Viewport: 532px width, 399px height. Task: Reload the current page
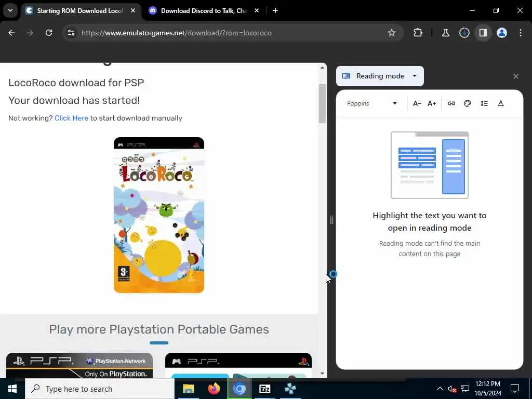point(49,33)
